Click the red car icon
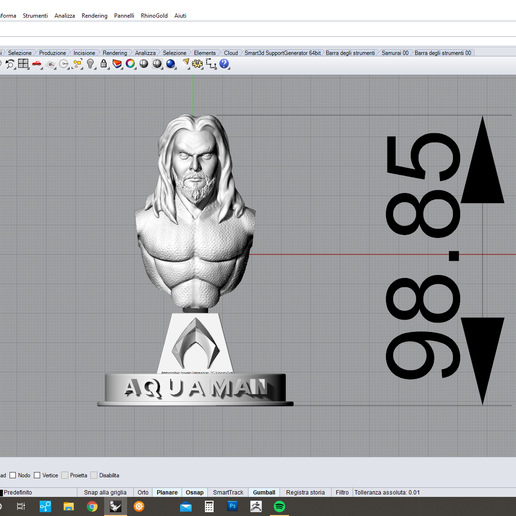Image resolution: width=516 pixels, height=516 pixels. pos(37,64)
